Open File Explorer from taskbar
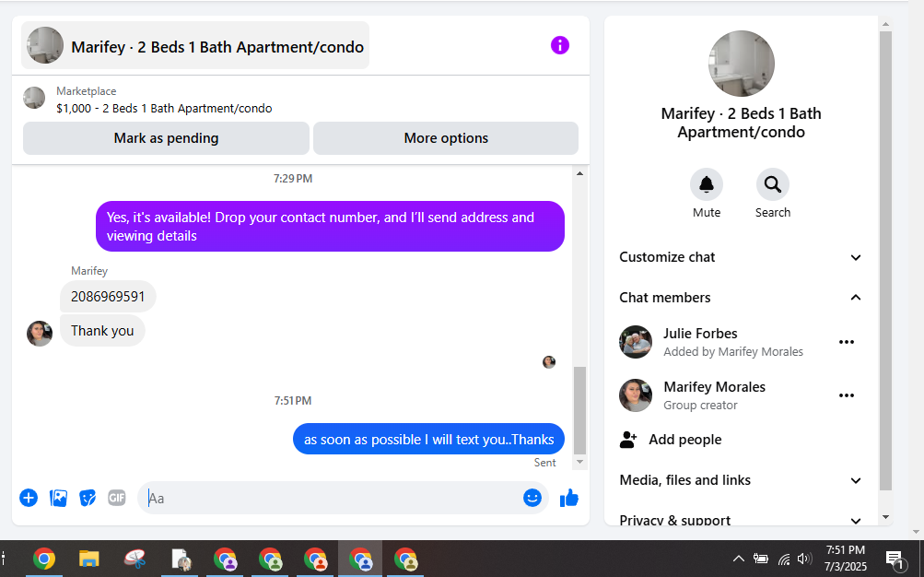This screenshot has height=577, width=924. point(89,559)
